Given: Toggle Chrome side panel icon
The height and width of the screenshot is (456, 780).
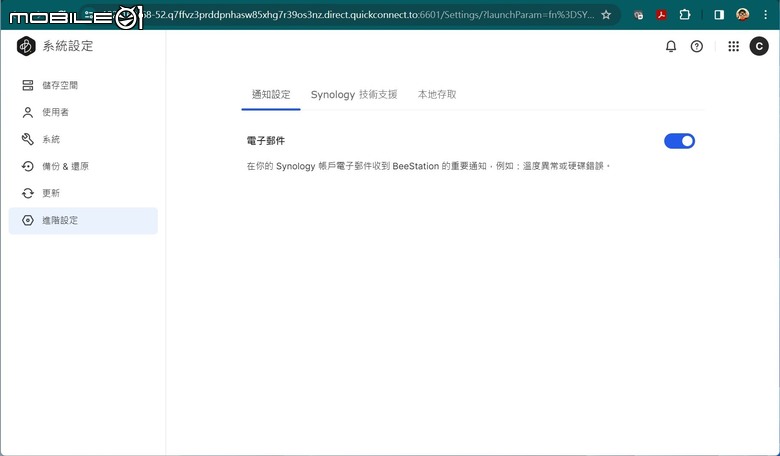Looking at the screenshot, I should tap(719, 15).
